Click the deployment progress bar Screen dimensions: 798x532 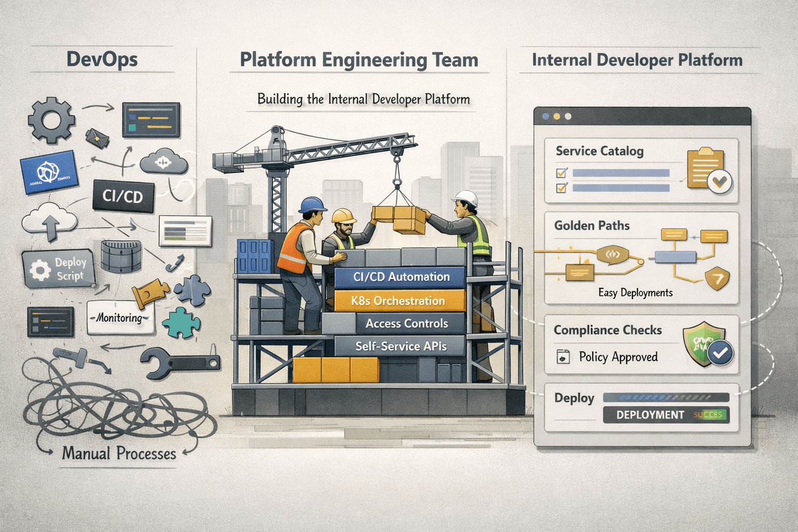pyautogui.click(x=665, y=396)
